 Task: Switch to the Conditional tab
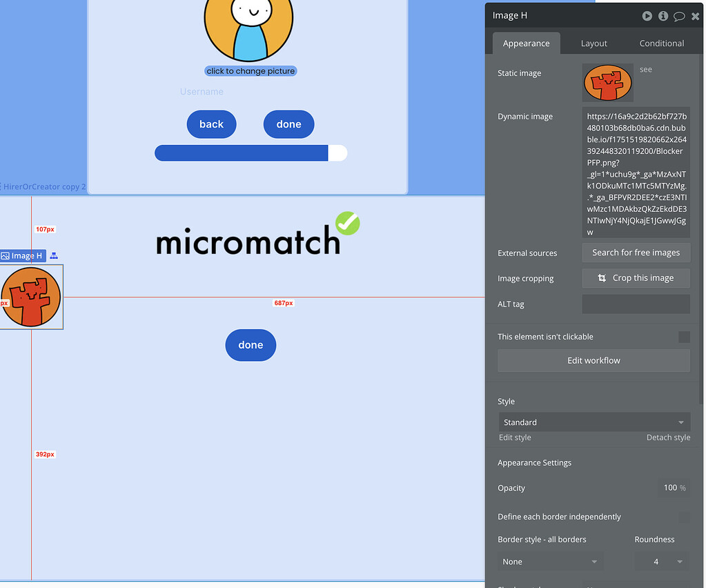(660, 43)
